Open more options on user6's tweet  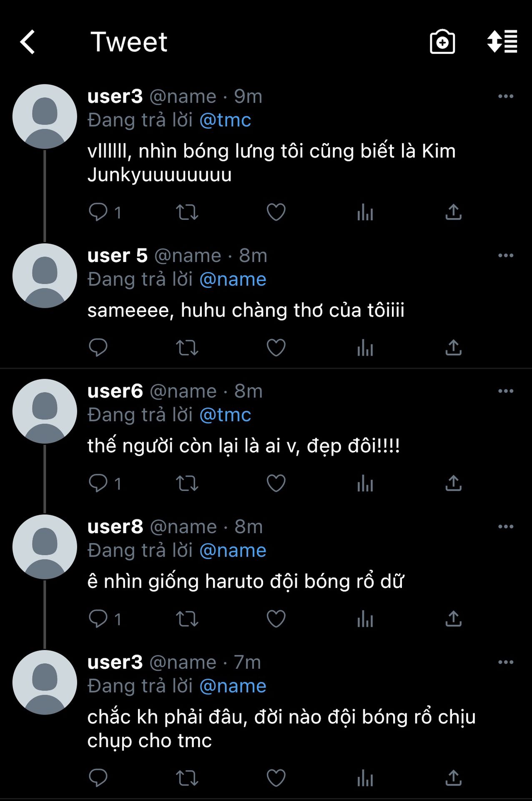click(505, 391)
